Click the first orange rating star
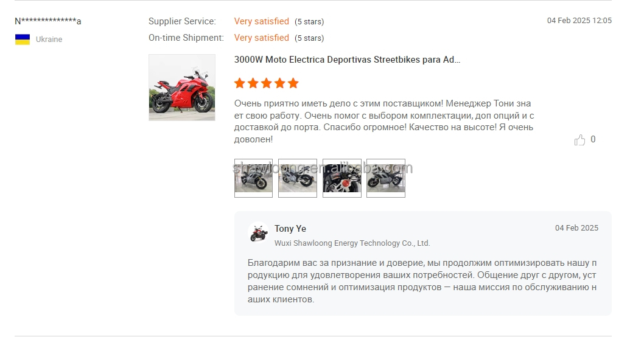 pyautogui.click(x=239, y=83)
